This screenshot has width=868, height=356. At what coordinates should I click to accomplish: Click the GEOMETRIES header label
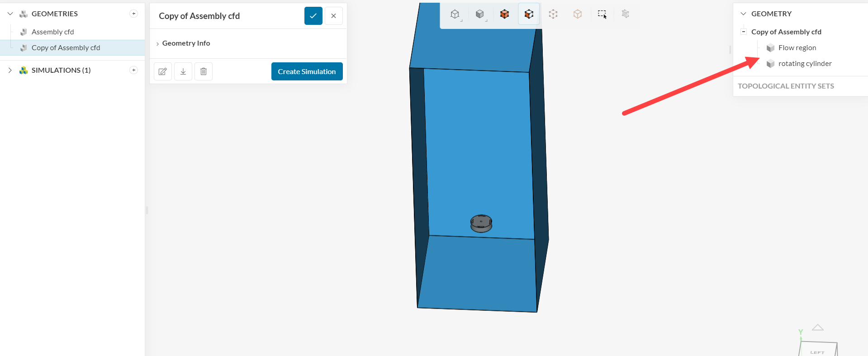[54, 14]
